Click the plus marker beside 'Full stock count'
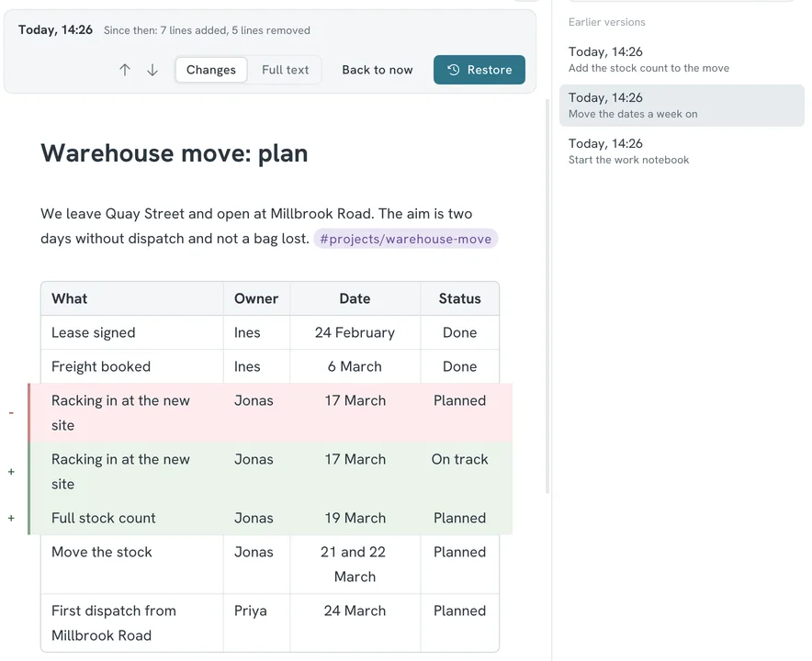The width and height of the screenshot is (812, 661). pyautogui.click(x=11, y=518)
